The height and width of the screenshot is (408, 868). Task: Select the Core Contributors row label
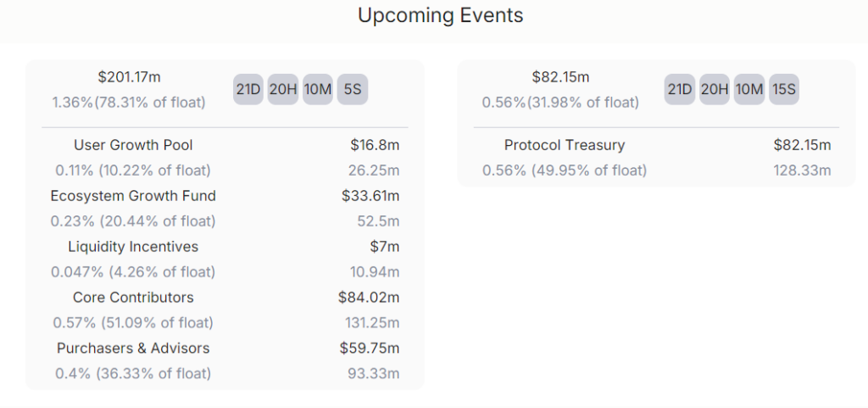click(133, 298)
